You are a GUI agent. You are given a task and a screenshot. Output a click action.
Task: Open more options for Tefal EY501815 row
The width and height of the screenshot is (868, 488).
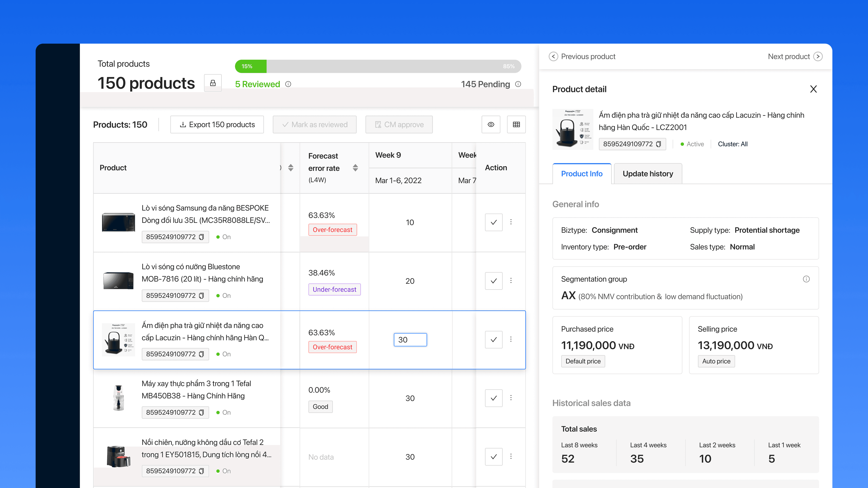click(511, 456)
